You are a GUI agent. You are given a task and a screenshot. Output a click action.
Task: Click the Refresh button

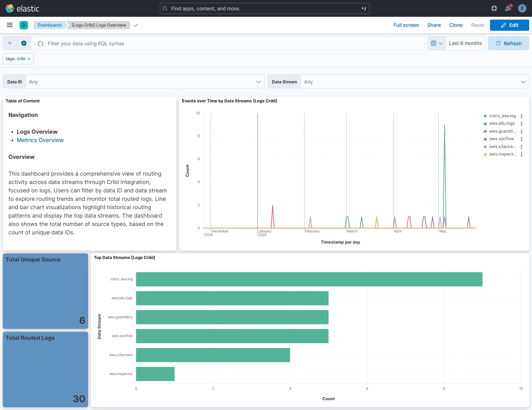point(508,43)
